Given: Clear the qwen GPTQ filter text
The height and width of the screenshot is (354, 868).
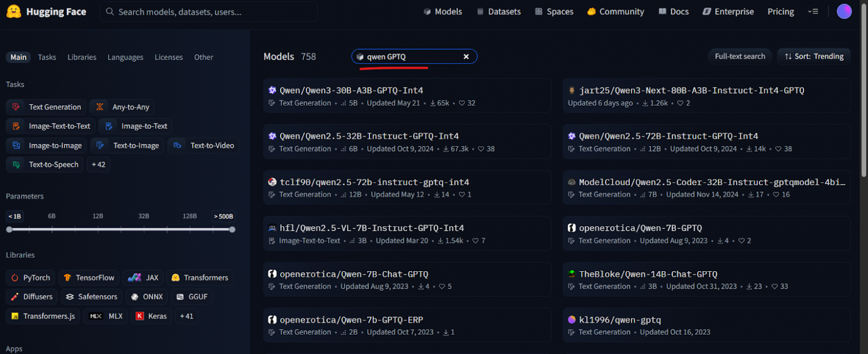Looking at the screenshot, I should 466,57.
